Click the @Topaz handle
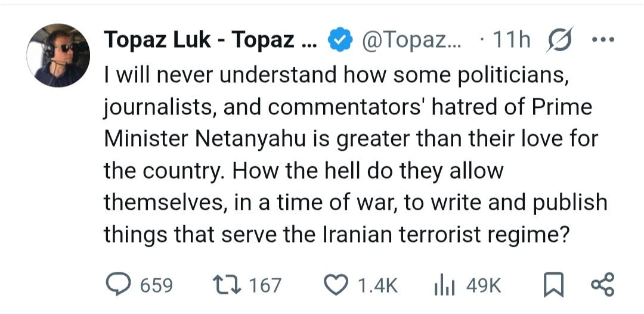 click(x=411, y=41)
